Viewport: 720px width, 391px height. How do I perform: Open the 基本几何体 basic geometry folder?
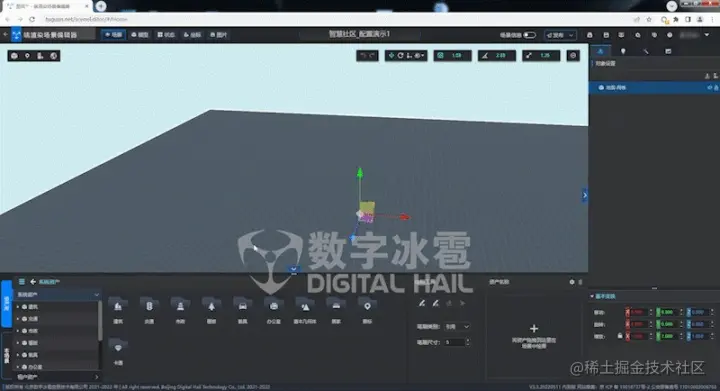tap(305, 310)
